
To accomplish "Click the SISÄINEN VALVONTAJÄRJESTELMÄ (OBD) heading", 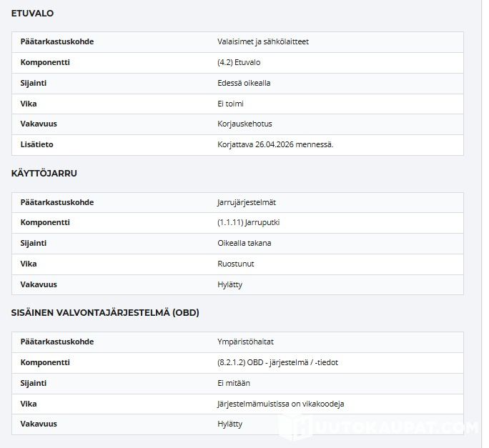I will 105,312.
